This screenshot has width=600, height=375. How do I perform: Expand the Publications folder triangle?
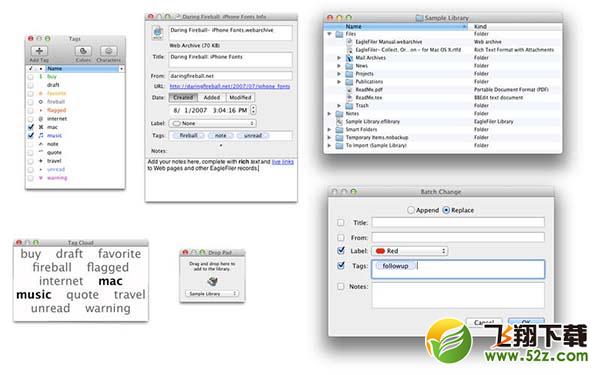pyautogui.click(x=339, y=82)
